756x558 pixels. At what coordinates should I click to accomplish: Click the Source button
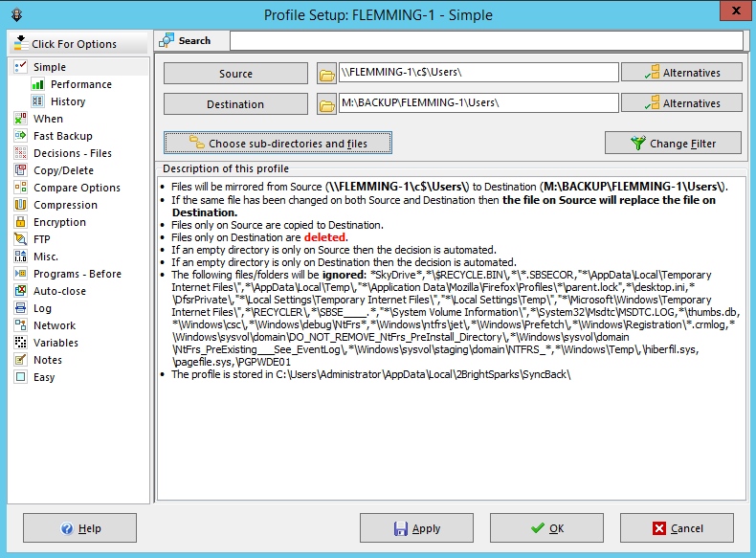pos(235,74)
